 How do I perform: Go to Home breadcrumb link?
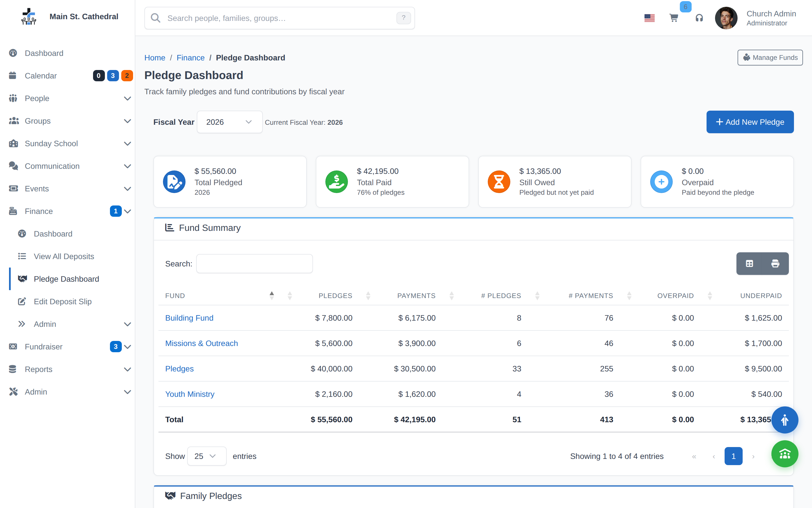[x=155, y=58]
